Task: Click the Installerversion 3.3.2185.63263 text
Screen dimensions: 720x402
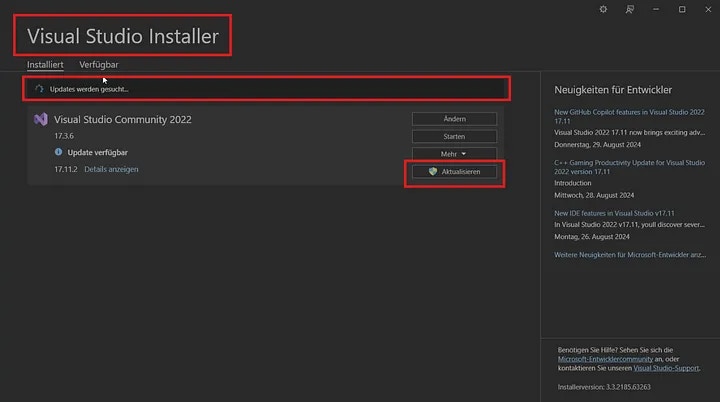Action: [604, 387]
